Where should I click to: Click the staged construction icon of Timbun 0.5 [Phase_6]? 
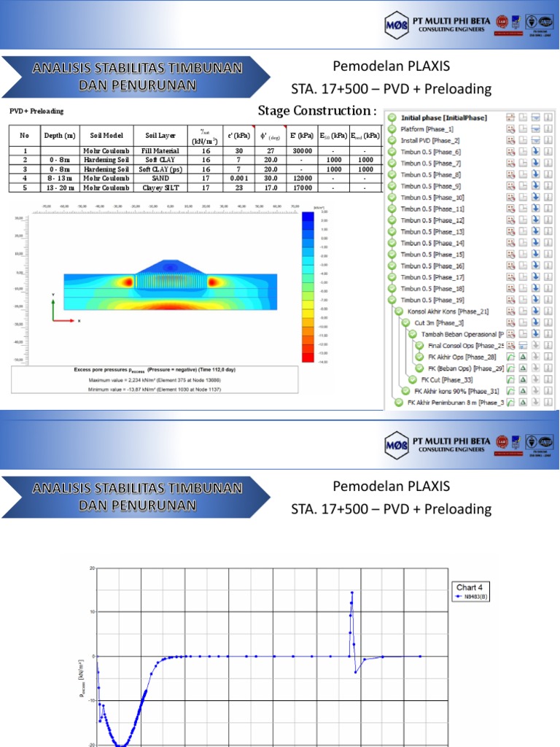tap(523, 152)
